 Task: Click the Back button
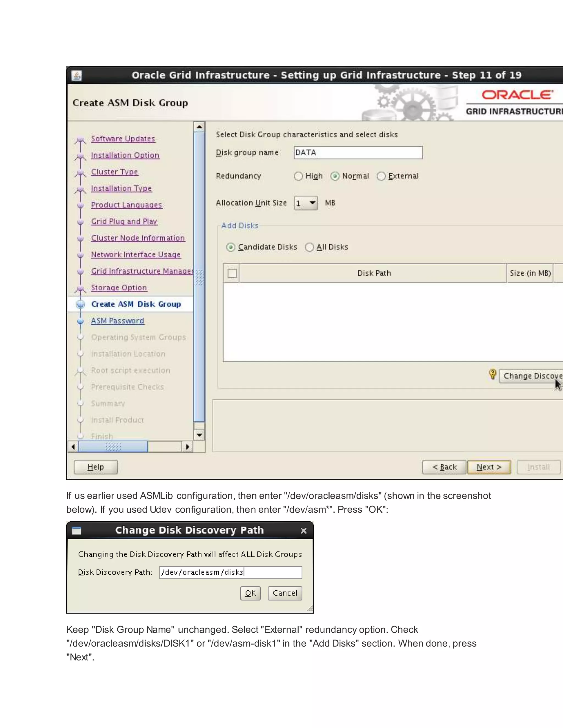(x=444, y=467)
